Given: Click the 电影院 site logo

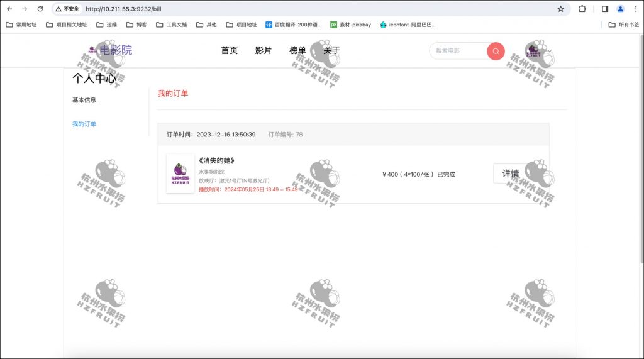Looking at the screenshot, I should pyautogui.click(x=111, y=50).
